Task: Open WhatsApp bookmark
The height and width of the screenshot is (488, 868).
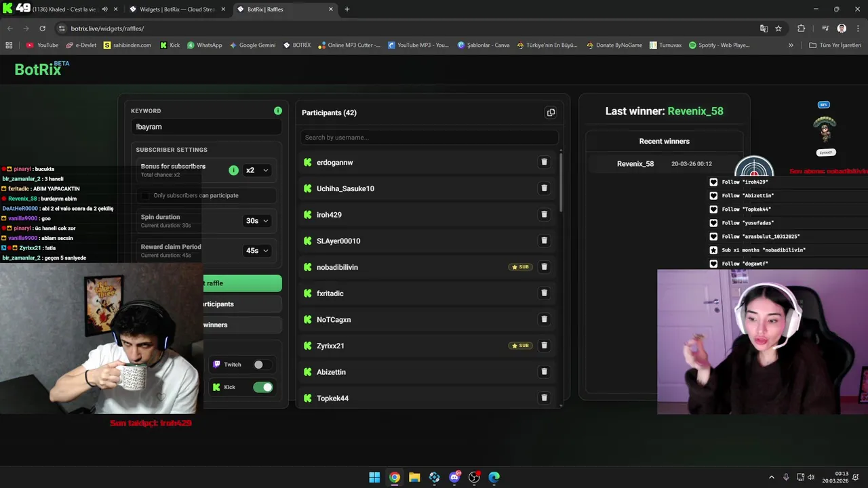Action: tap(204, 45)
